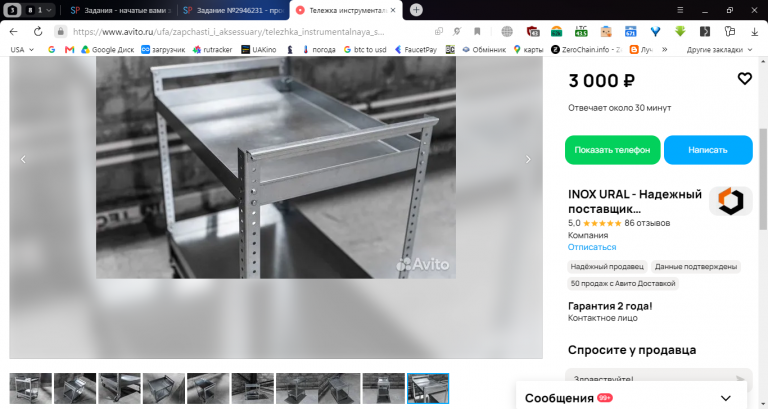Viewport: 768px width, 409px height.
Task: Show previous product photo with left arrow
Action: pos(23,159)
